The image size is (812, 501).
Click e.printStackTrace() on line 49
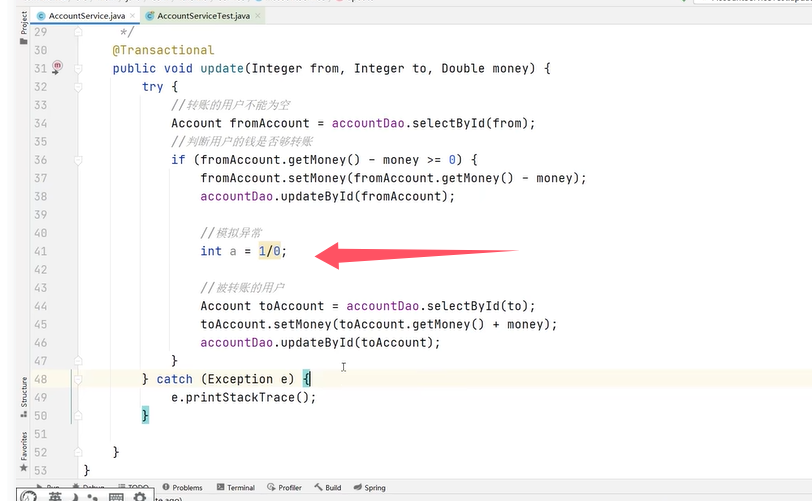[243, 397]
